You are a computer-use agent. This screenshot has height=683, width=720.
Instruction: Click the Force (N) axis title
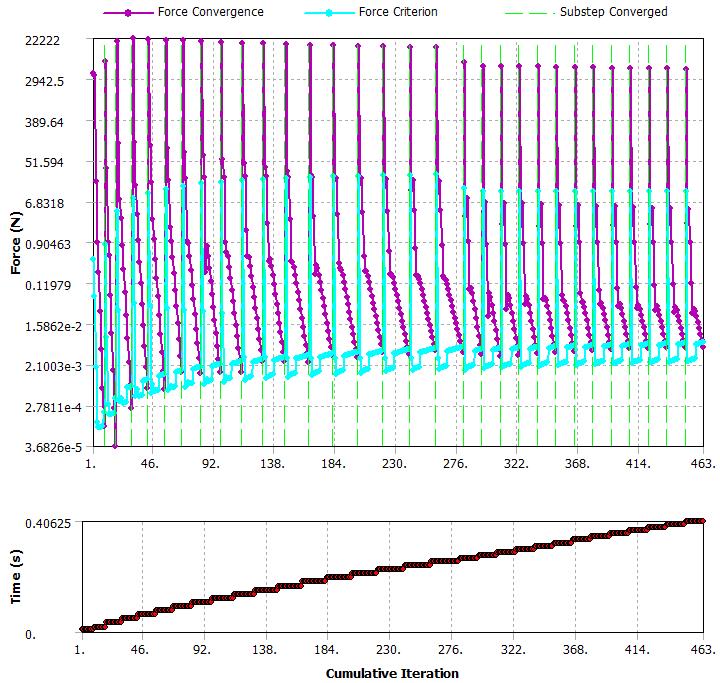click(x=16, y=243)
